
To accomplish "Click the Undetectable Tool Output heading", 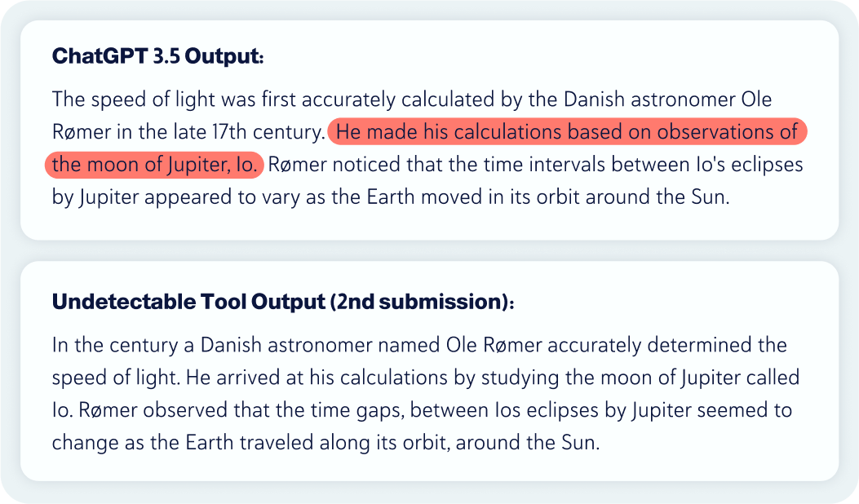I will 283,302.
